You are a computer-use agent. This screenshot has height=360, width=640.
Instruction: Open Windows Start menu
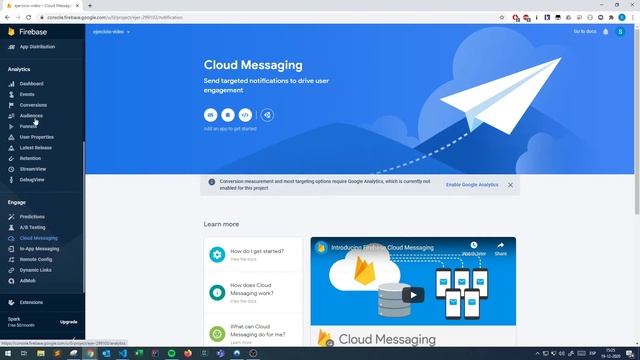point(8,353)
